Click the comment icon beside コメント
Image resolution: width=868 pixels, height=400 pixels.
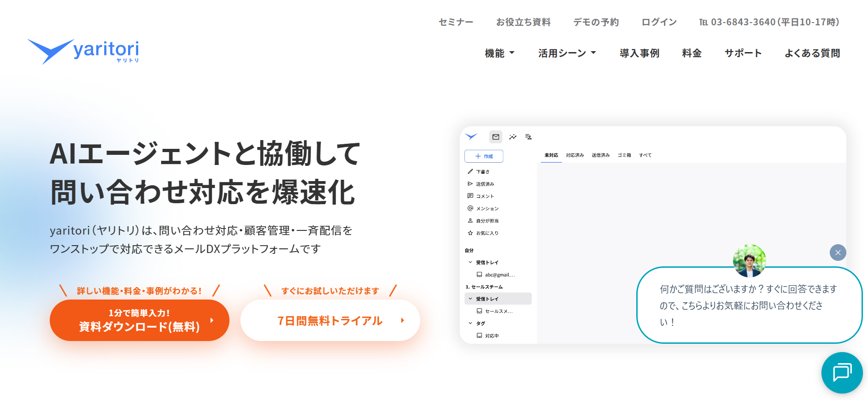pyautogui.click(x=470, y=196)
